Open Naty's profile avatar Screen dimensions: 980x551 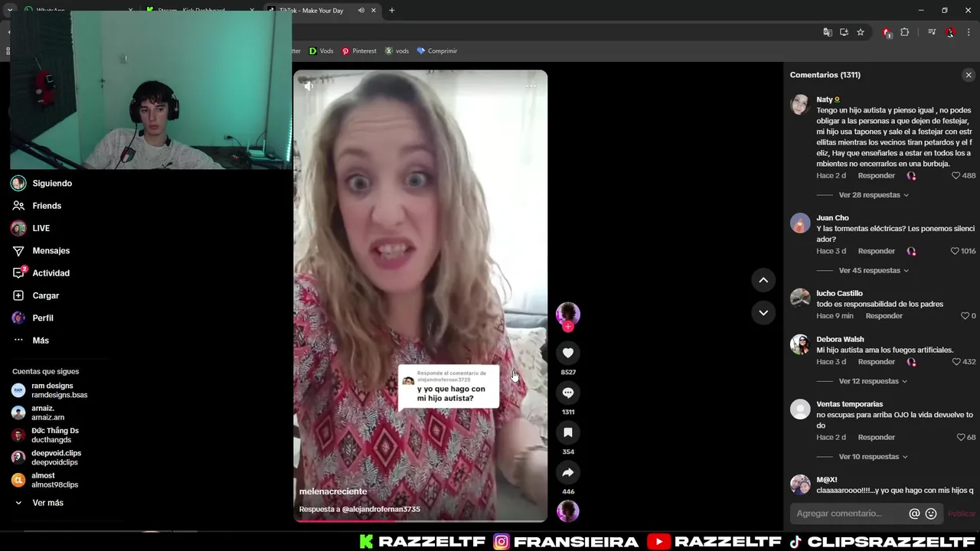800,105
